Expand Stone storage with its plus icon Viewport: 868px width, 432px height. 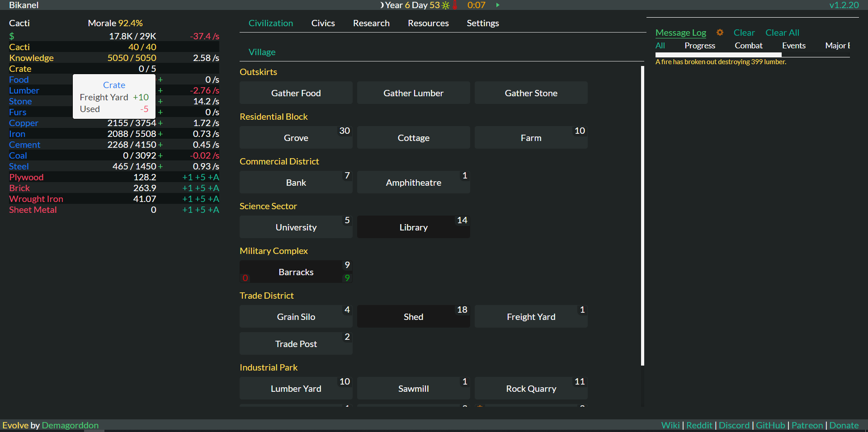tap(160, 101)
